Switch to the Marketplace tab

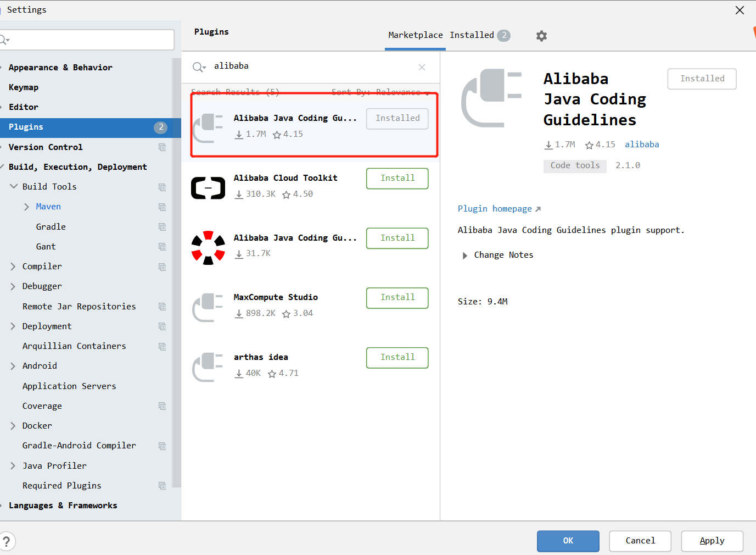point(415,35)
